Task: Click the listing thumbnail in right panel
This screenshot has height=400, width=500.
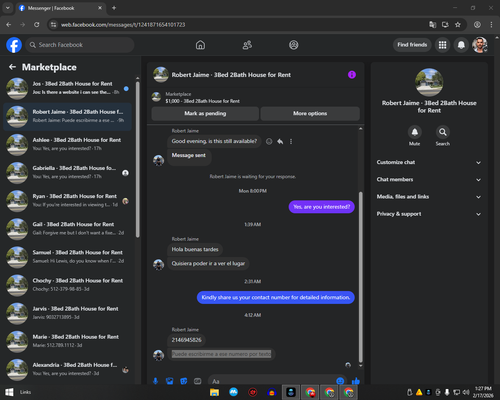Action: 429,82
